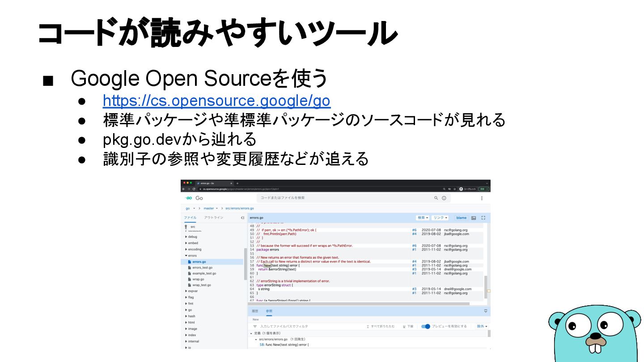Click the file tree vertical scrollbar
Viewport: 644px width, 362px height.
click(x=245, y=265)
